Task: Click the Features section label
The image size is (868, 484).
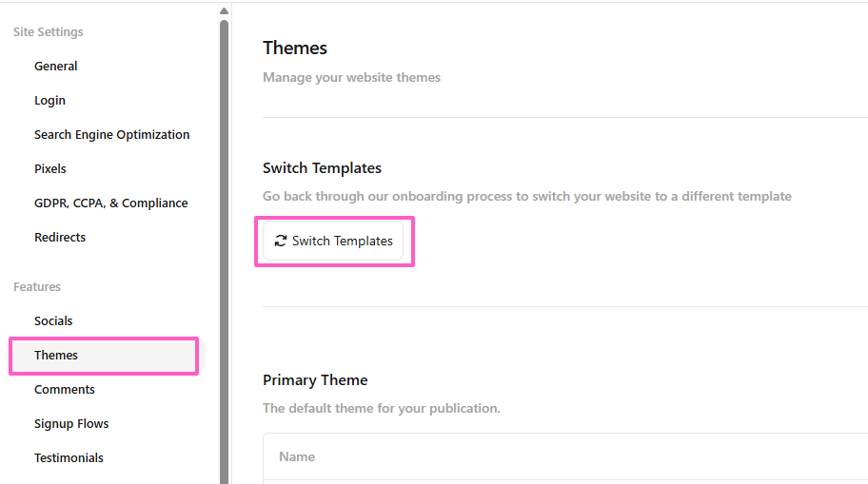Action: 37,287
